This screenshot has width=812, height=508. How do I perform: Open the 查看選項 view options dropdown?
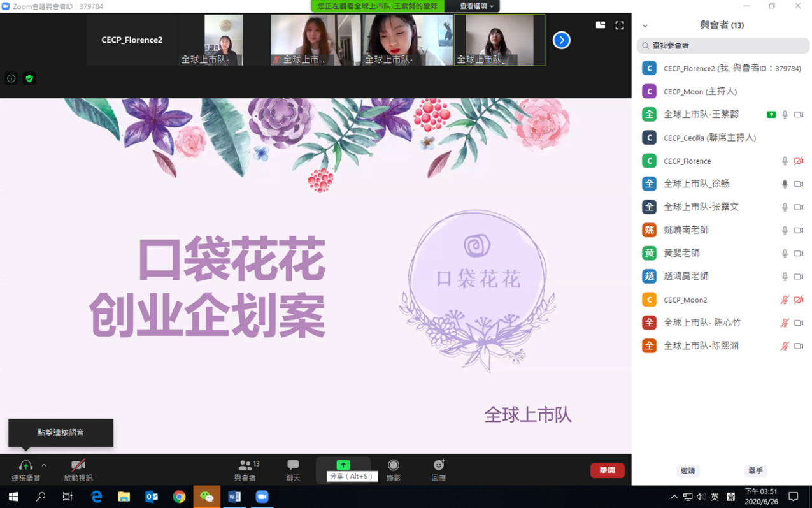coord(476,6)
